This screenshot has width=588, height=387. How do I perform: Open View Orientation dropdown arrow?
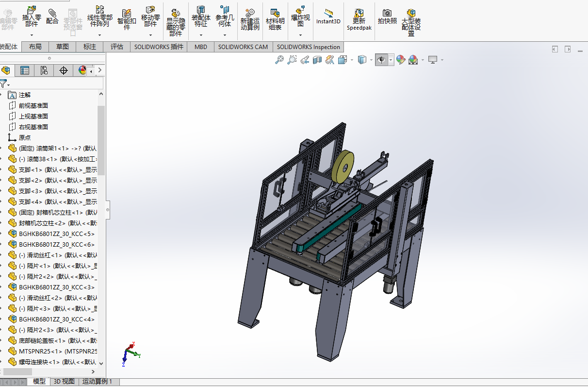point(352,60)
